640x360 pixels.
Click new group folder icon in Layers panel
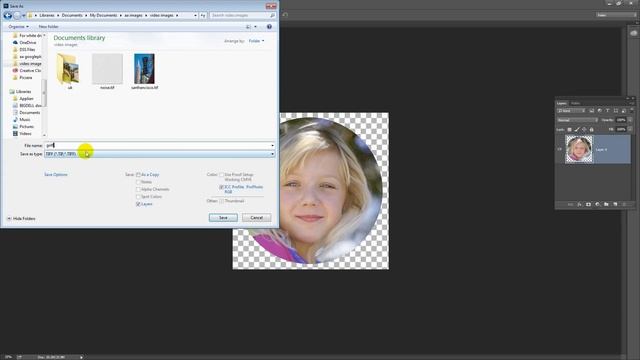tap(606, 204)
